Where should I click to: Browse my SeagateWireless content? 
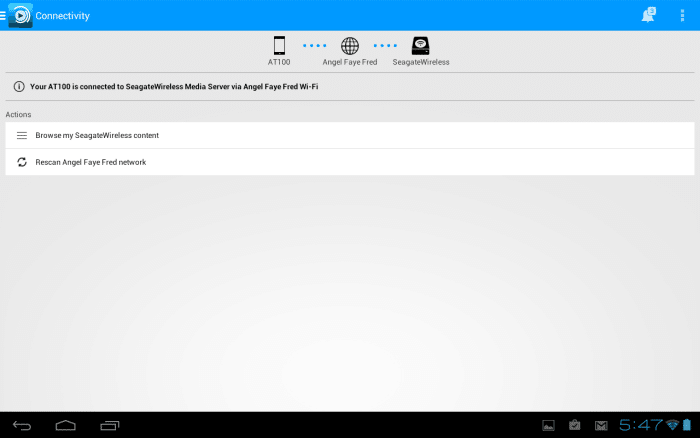pyautogui.click(x=350, y=135)
